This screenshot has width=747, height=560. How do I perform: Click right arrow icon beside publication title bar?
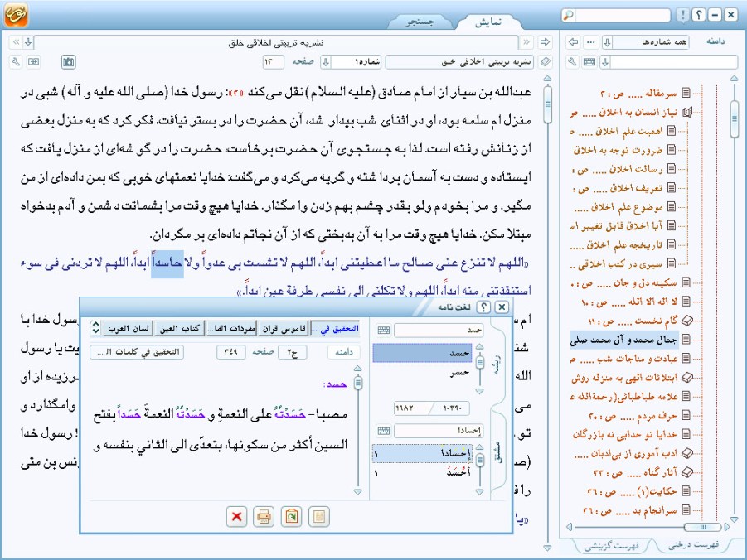pos(545,42)
